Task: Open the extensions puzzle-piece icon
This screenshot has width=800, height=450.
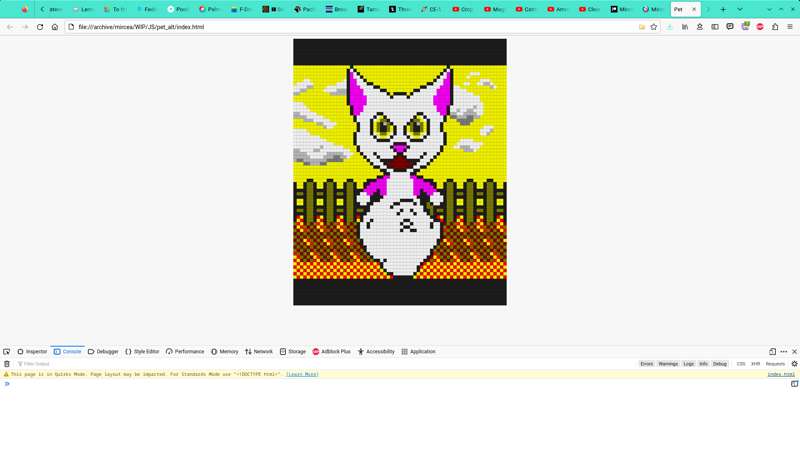Action: click(775, 27)
